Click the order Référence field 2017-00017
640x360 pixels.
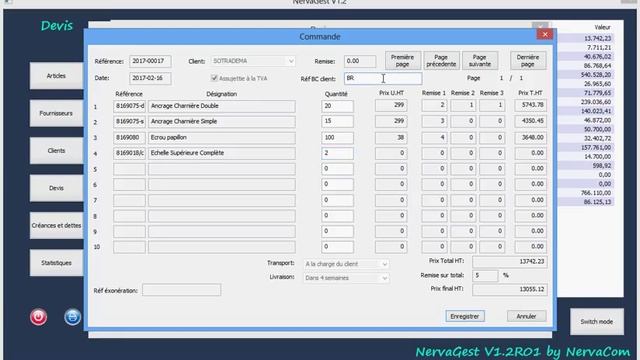150,61
